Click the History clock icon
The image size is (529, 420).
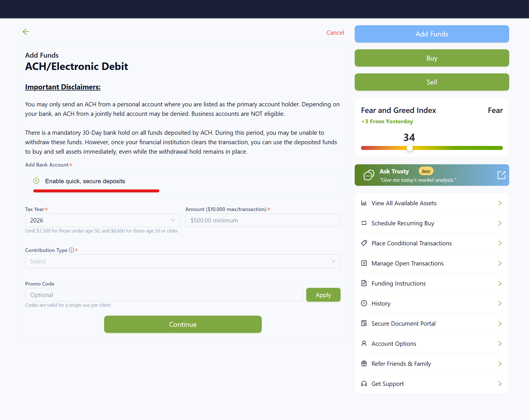coord(364,303)
